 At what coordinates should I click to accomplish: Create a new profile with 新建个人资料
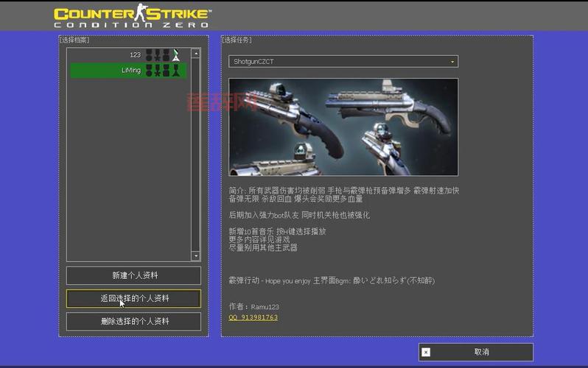pos(133,275)
